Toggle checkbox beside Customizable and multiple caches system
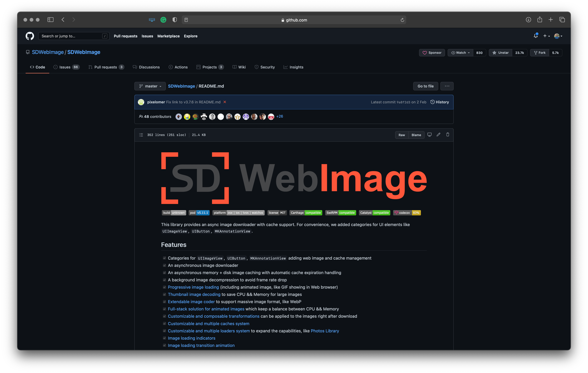This screenshot has width=588, height=373. click(x=165, y=323)
